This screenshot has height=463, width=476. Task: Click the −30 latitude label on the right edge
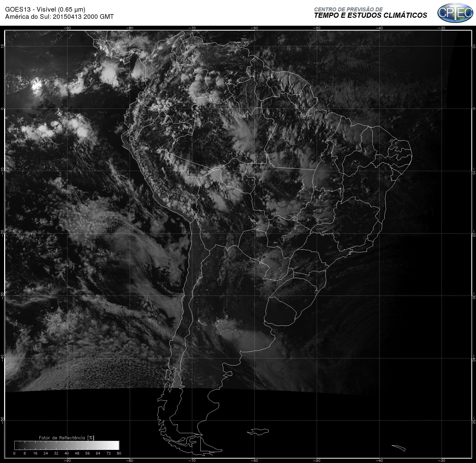click(474, 296)
